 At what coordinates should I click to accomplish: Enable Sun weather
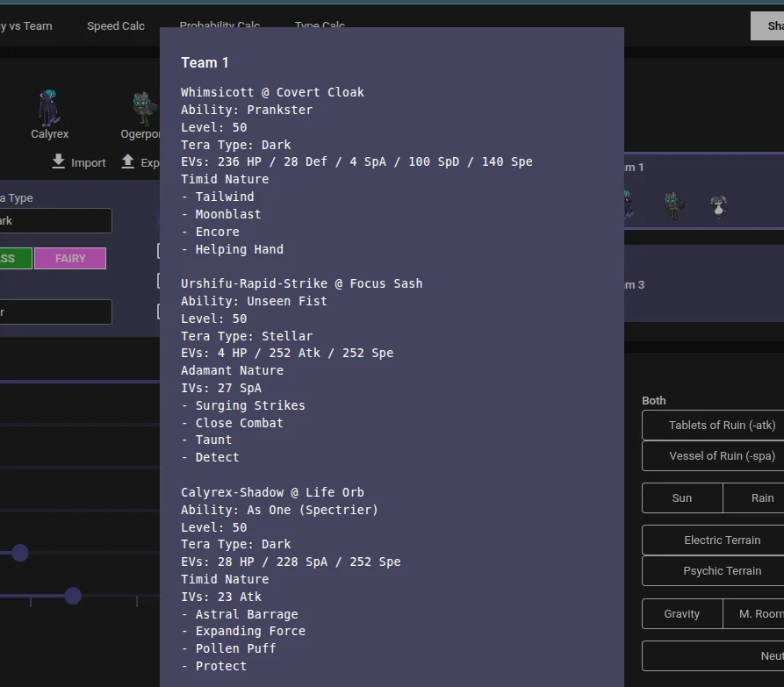682,497
